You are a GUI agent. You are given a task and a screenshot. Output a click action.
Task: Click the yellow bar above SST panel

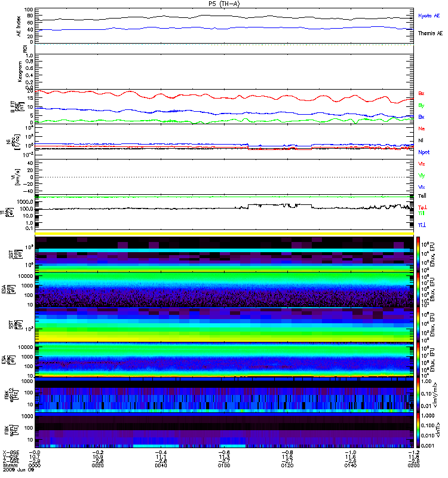pos(225,234)
